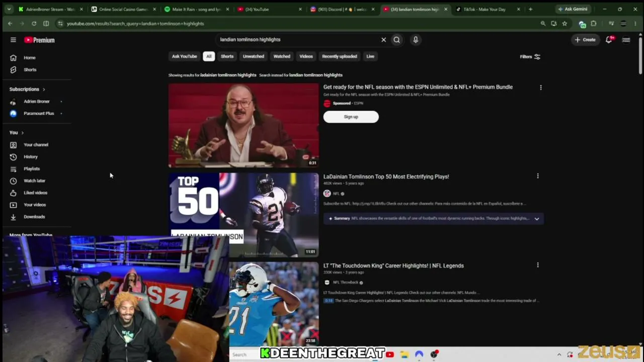Select the Live filter chip

click(x=370, y=56)
